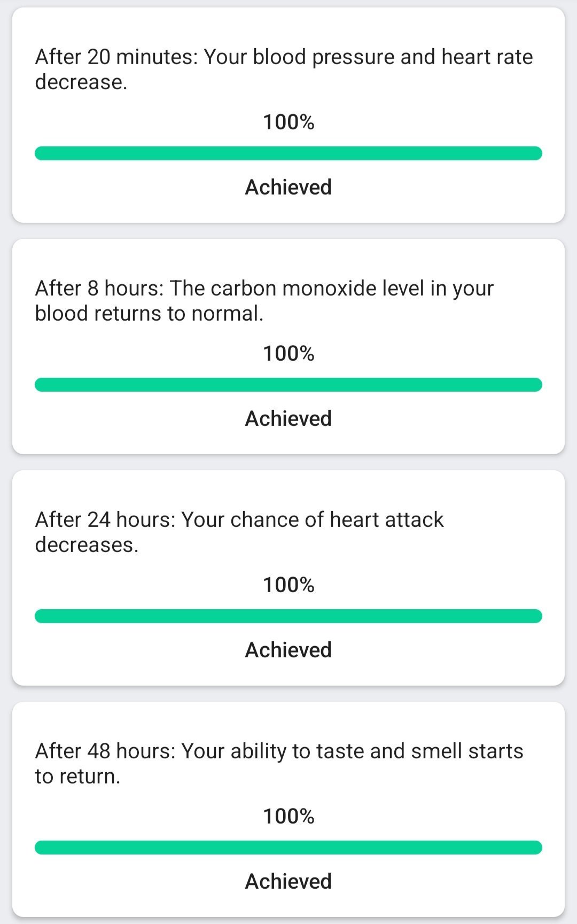Click the taste and smell milestone progress bar
This screenshot has width=577, height=924.
288,848
